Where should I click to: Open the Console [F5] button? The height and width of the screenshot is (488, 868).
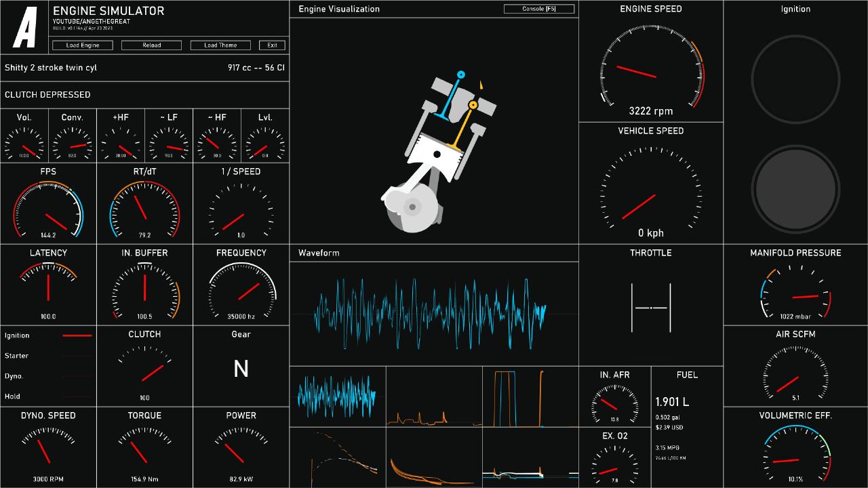(539, 9)
